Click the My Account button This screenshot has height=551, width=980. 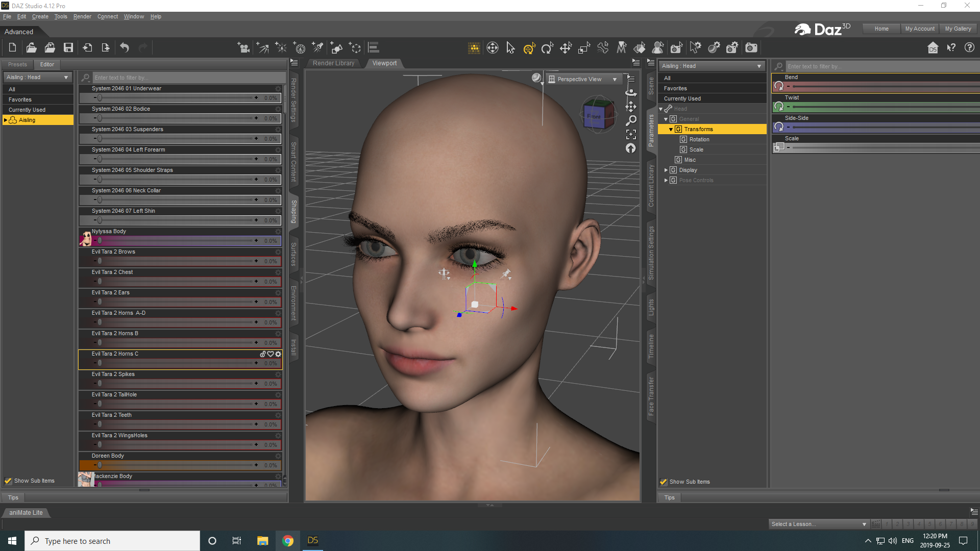pos(920,28)
